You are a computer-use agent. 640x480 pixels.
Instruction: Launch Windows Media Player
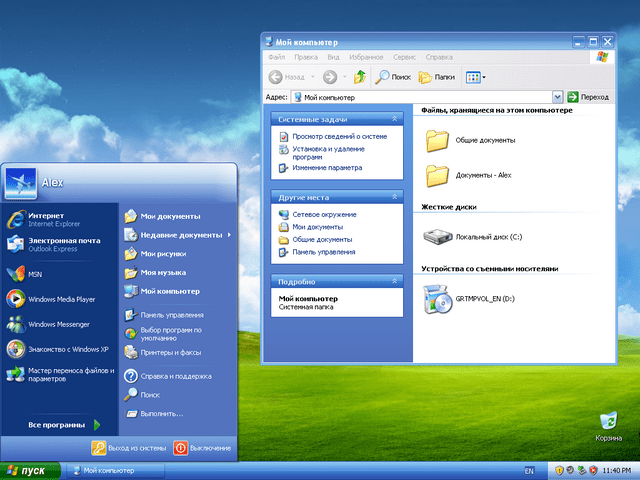(60, 298)
